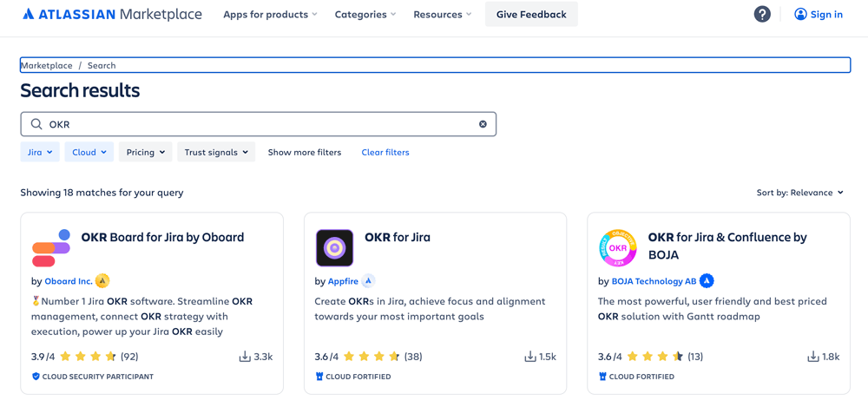Expand the Resources menu
868x407 pixels.
click(443, 15)
